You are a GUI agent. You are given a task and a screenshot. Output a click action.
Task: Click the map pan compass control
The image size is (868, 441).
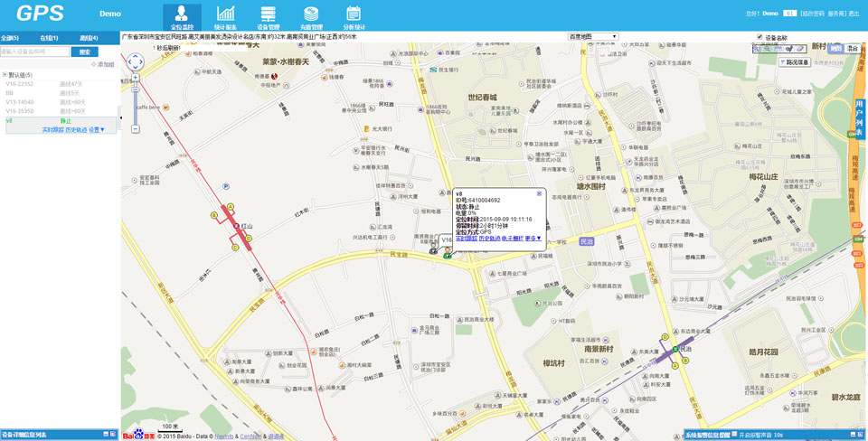135,61
